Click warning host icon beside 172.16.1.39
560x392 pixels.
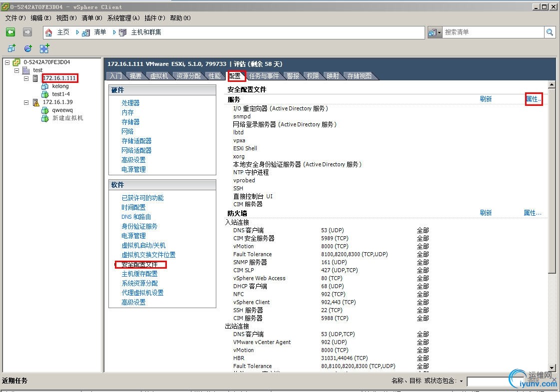(36, 102)
